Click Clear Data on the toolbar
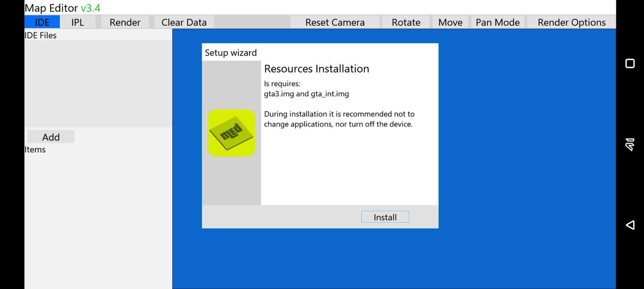The height and width of the screenshot is (289, 644). click(184, 22)
